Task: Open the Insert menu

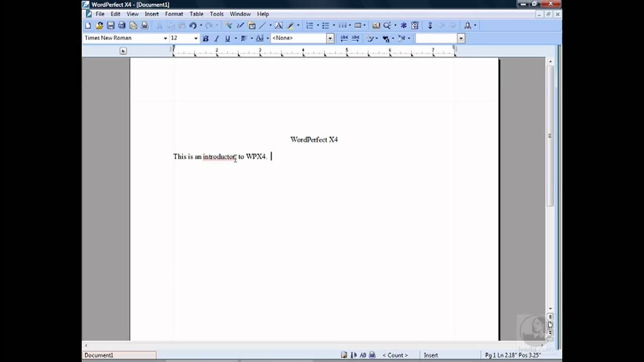Action: coord(151,14)
